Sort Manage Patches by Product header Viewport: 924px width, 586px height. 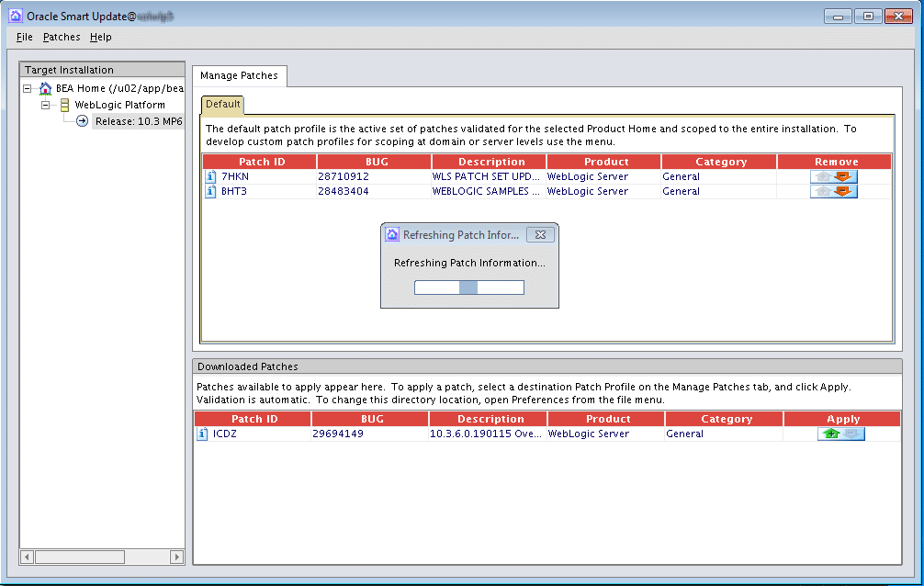point(606,162)
